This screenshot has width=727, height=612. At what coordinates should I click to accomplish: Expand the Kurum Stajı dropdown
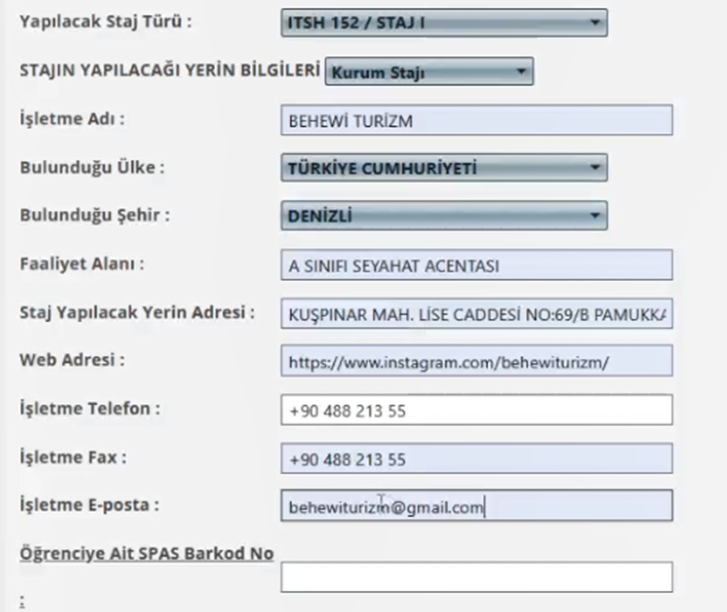tap(429, 71)
